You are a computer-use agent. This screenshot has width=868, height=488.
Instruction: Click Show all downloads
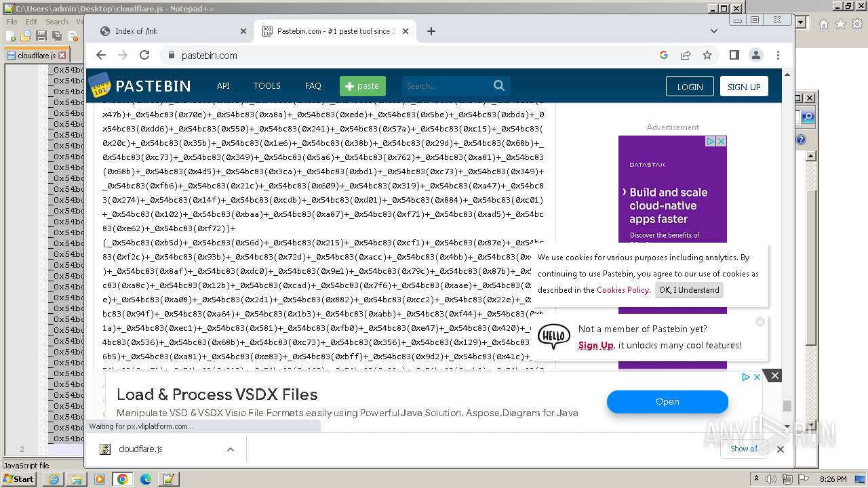[744, 449]
